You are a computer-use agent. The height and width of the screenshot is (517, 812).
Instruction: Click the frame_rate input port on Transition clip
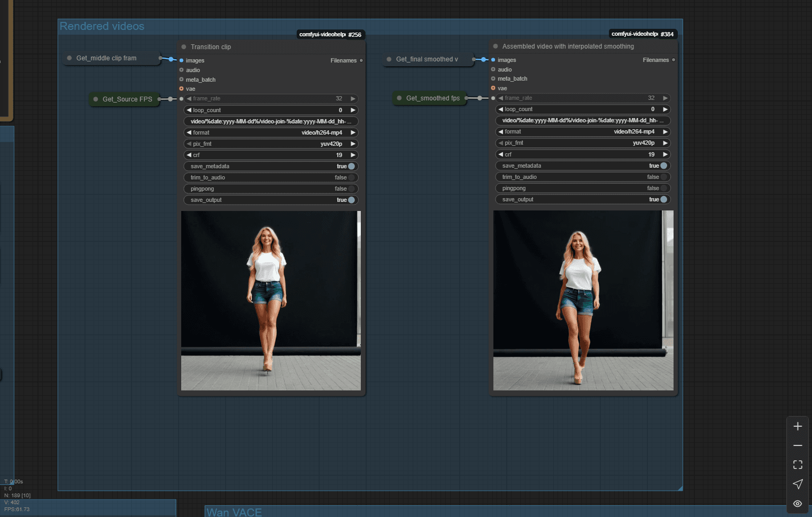pyautogui.click(x=182, y=99)
